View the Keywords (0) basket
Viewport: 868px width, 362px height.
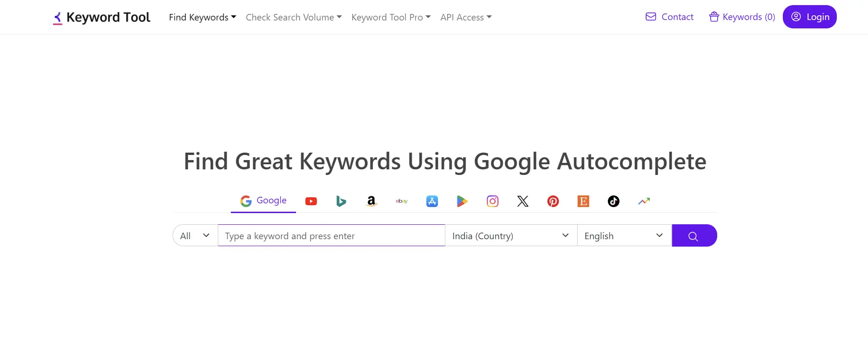(742, 17)
